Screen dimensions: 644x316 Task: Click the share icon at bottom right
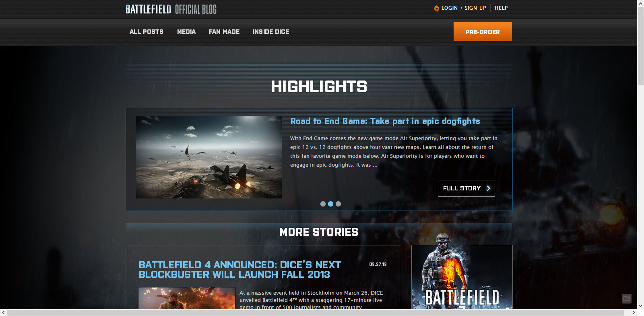point(626,298)
